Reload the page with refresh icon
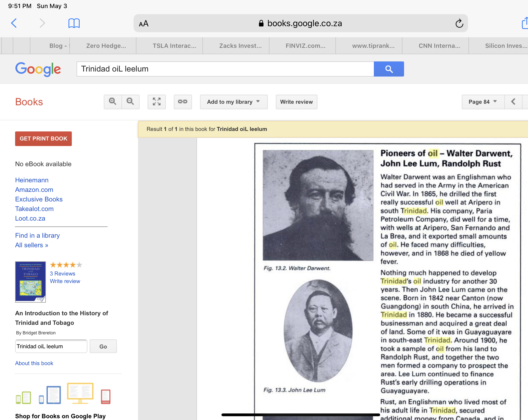This screenshot has height=420, width=528. point(459,23)
